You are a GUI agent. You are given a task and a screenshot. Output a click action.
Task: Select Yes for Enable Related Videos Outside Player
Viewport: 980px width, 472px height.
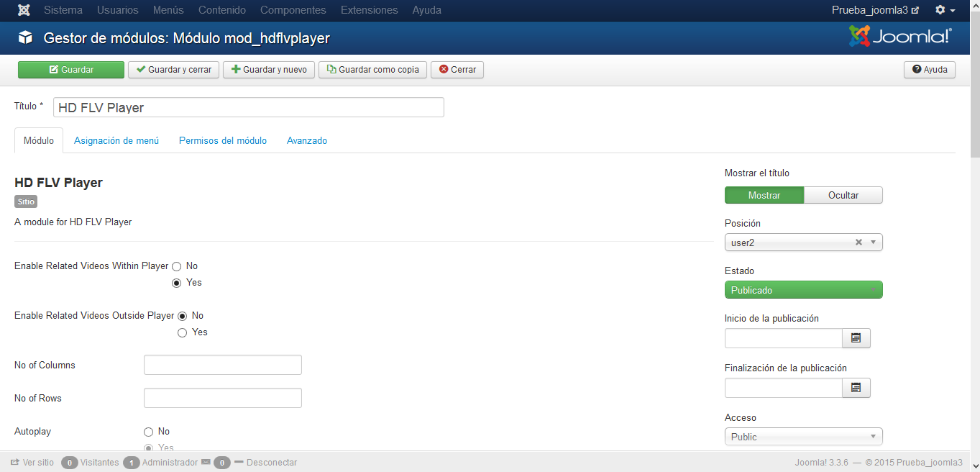coord(183,332)
